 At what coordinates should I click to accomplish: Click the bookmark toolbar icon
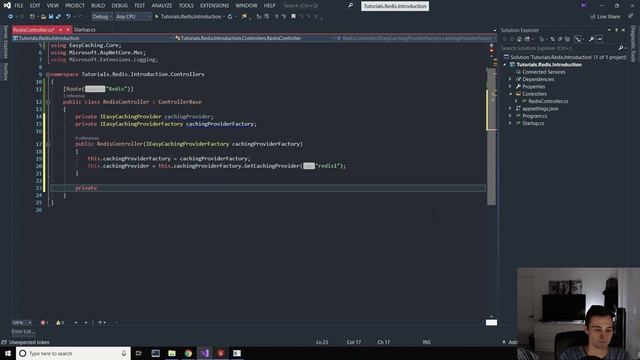[293, 17]
